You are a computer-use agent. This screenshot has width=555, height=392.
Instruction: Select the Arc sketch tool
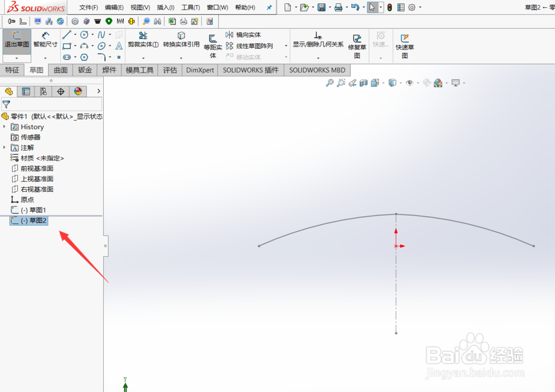pos(84,46)
